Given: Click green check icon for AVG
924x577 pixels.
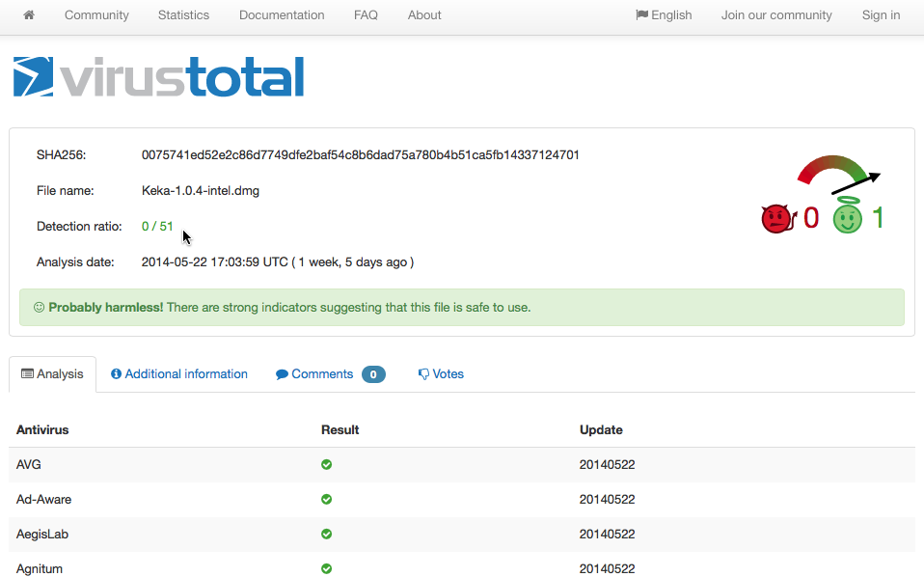Looking at the screenshot, I should (326, 465).
